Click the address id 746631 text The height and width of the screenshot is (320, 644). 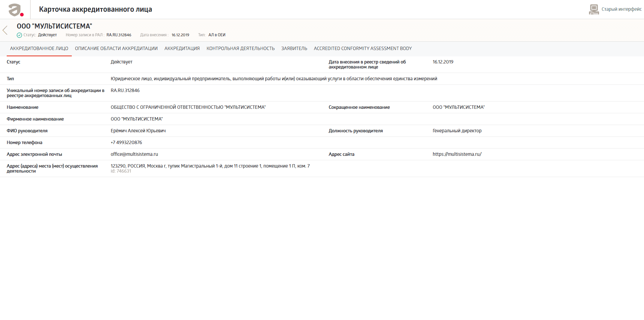click(x=121, y=171)
